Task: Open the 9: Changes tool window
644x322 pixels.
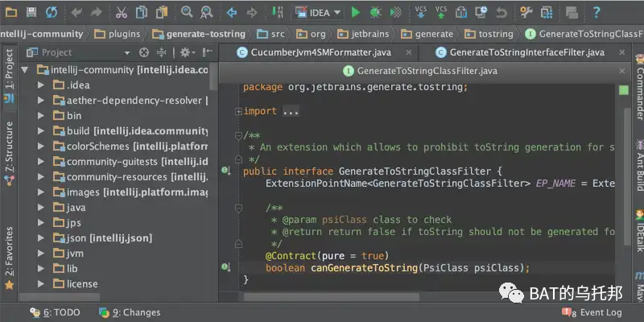Action: point(130,313)
